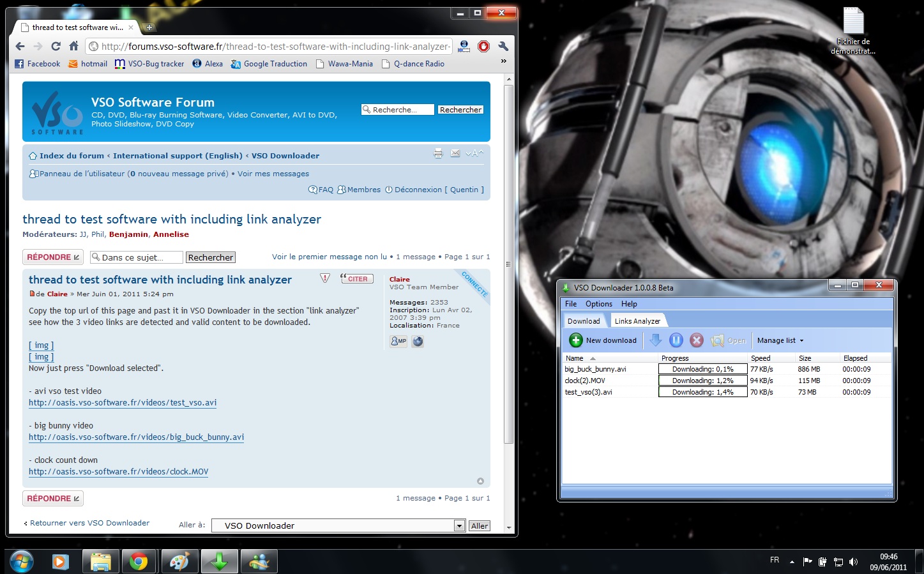Click Claire's MP private message icon

[398, 341]
